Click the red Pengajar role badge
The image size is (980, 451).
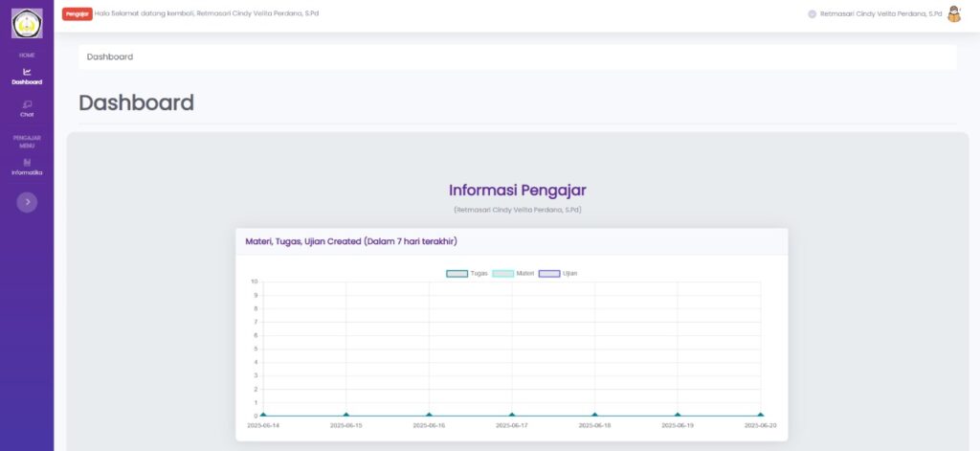coord(77,14)
